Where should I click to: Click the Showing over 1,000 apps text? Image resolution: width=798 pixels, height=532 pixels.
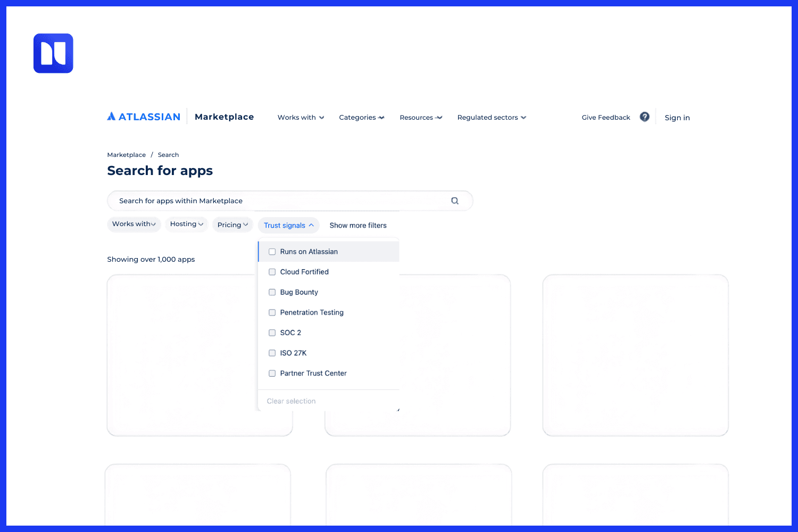[151, 260]
